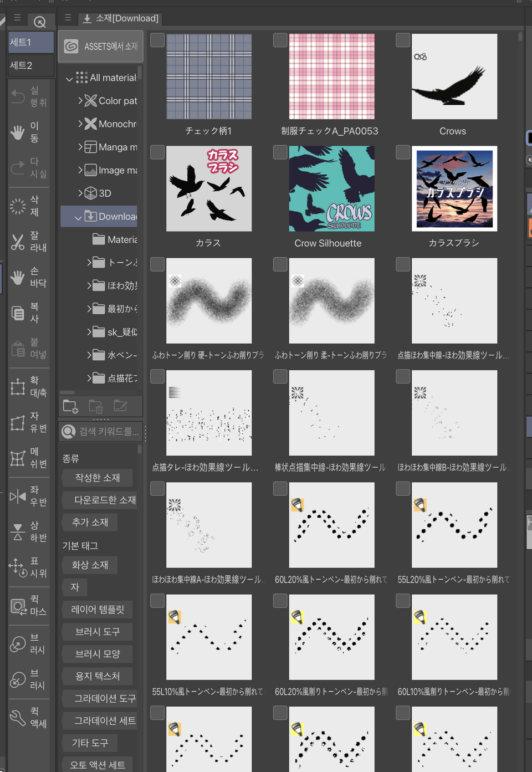Tick the checkbox for ふわトーン削り 硬
Screen dimensions: 532x772
click(x=157, y=264)
